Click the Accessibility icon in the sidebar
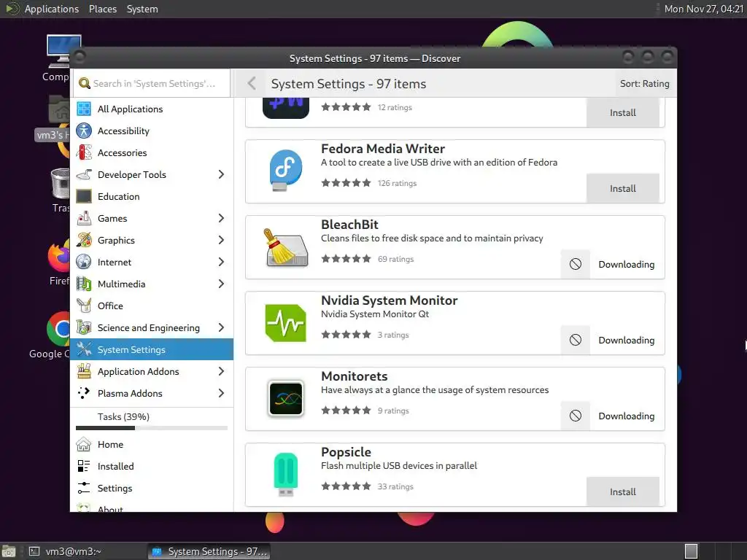This screenshot has height=560, width=747. [84, 131]
